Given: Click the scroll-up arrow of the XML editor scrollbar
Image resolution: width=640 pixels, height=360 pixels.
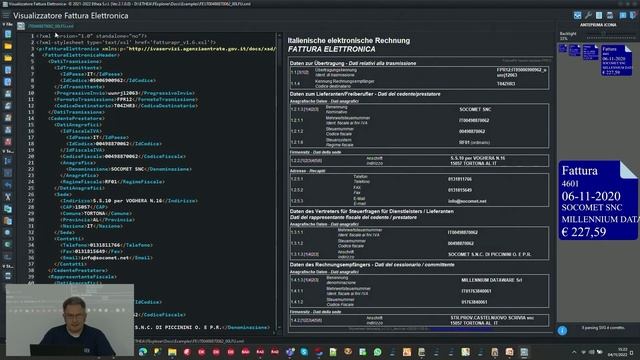Looking at the screenshot, I should [279, 36].
